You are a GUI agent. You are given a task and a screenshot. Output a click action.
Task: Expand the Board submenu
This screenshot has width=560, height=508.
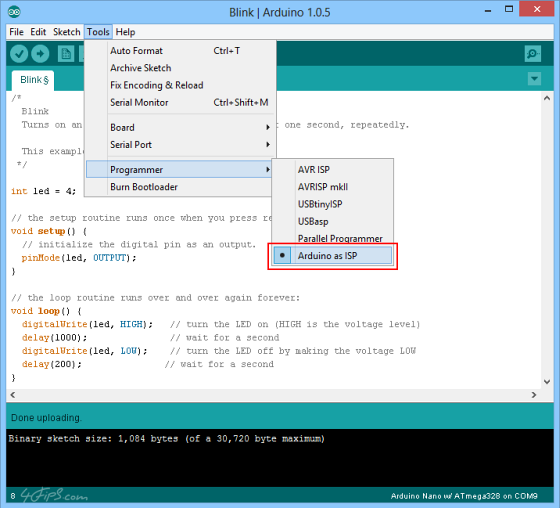tap(180, 128)
